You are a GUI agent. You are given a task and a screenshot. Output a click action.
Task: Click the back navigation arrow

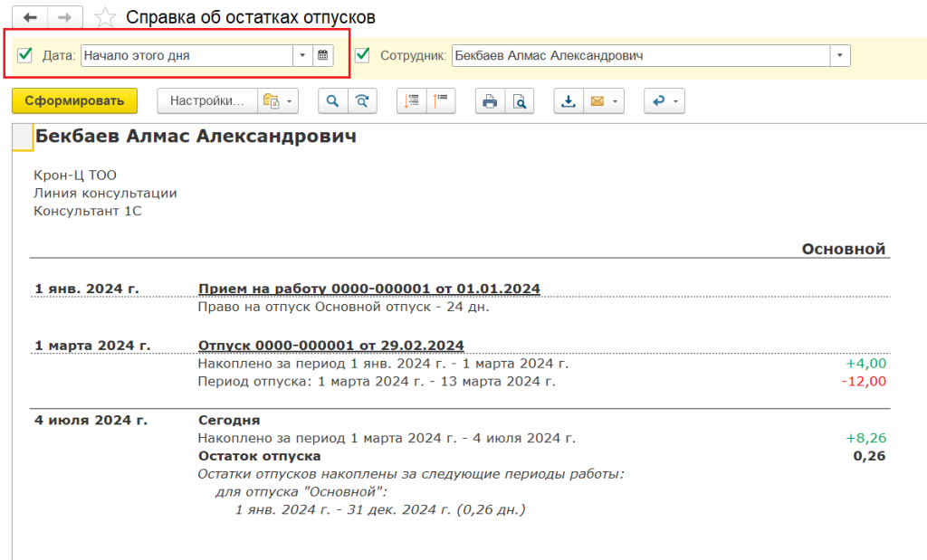click(x=31, y=17)
